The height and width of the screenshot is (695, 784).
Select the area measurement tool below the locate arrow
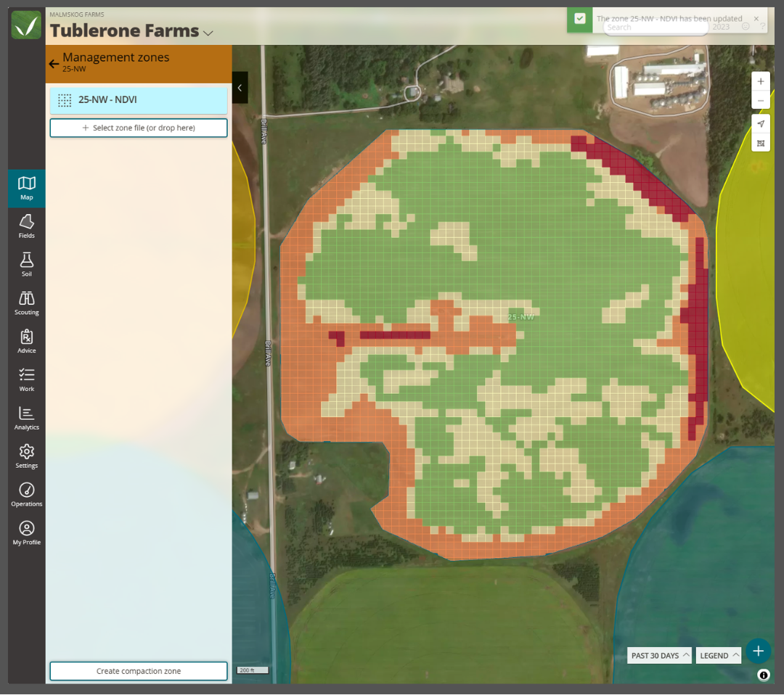760,142
